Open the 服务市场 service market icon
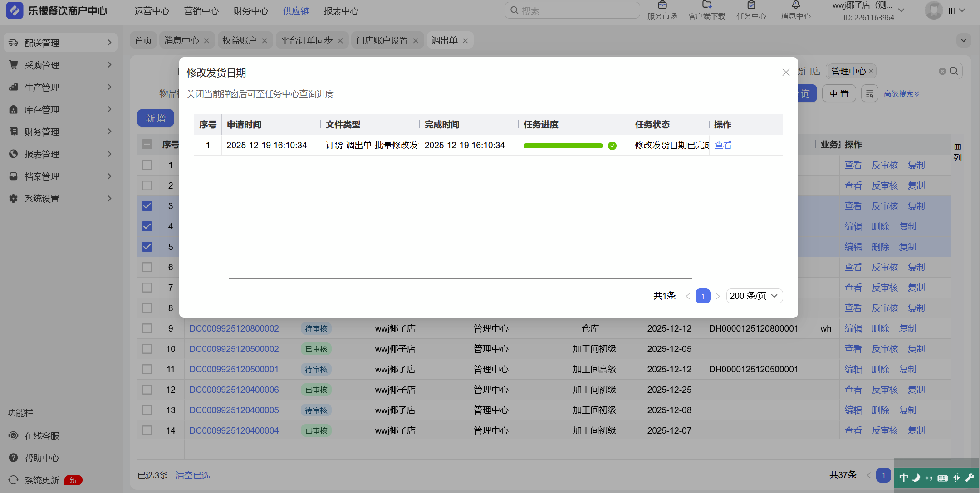Screen dimensions: 980x493 pyautogui.click(x=662, y=6)
